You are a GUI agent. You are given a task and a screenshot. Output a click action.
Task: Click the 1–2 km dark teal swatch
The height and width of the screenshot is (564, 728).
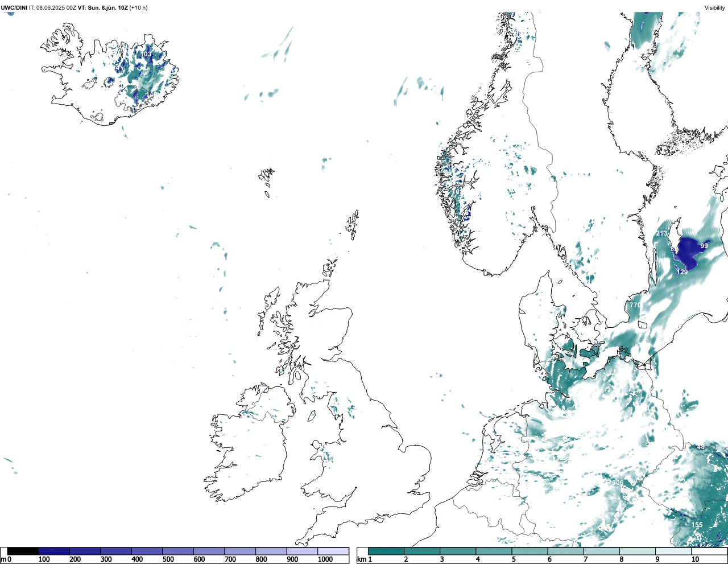click(386, 551)
